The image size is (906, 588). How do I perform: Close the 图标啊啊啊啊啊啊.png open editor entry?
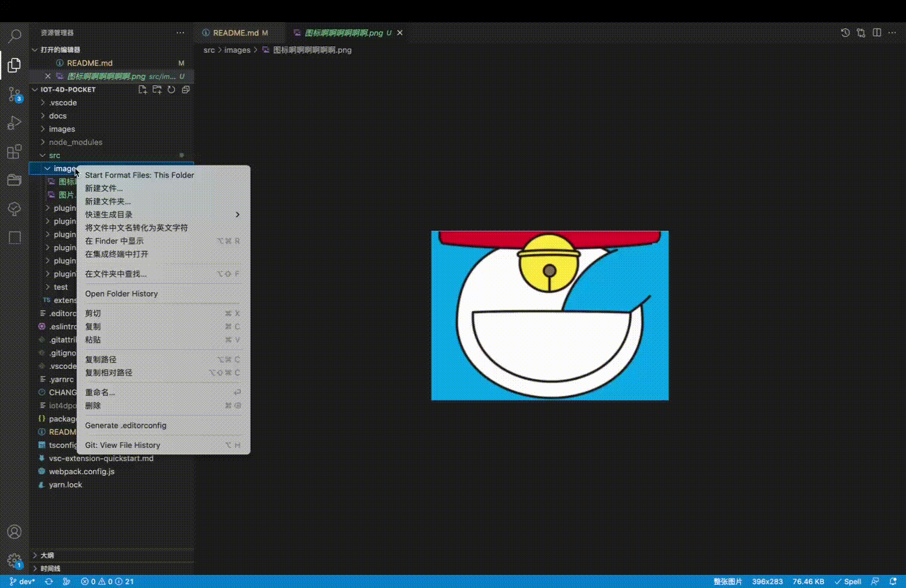pos(48,76)
